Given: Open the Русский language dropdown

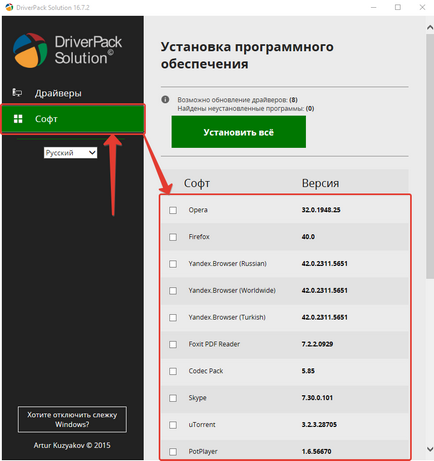Looking at the screenshot, I should (70, 153).
